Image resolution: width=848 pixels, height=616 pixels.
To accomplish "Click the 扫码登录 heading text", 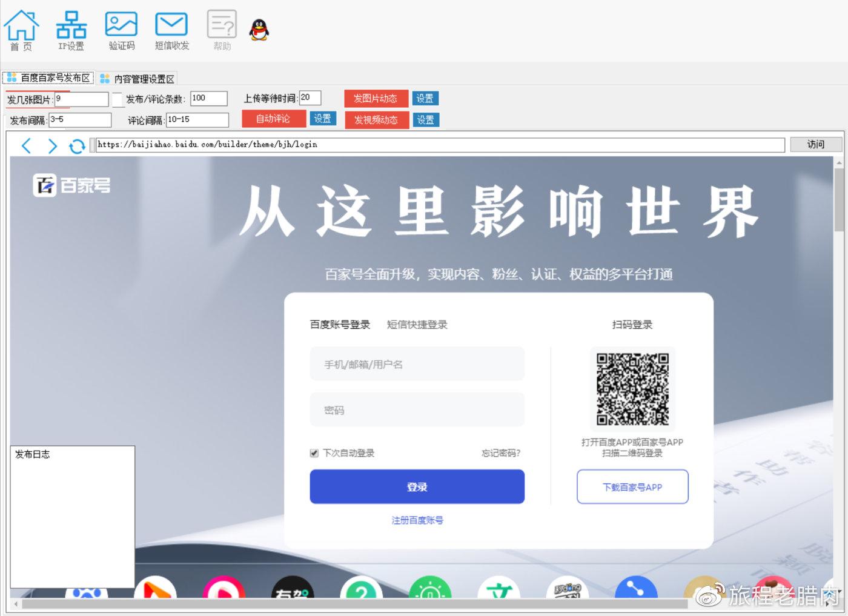I will [x=632, y=325].
